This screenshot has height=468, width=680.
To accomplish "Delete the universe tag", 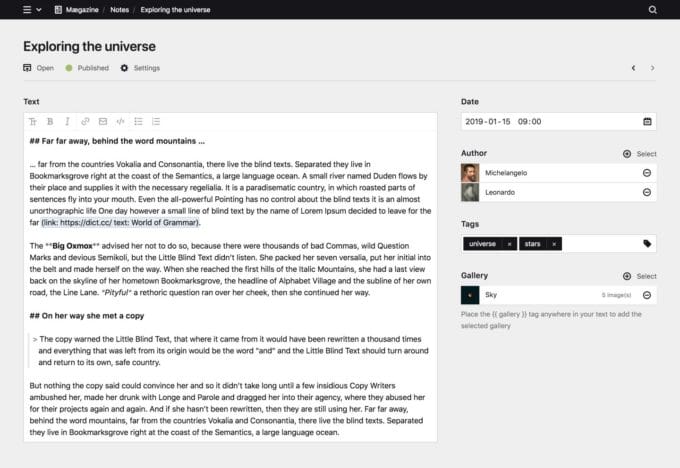I will point(509,244).
